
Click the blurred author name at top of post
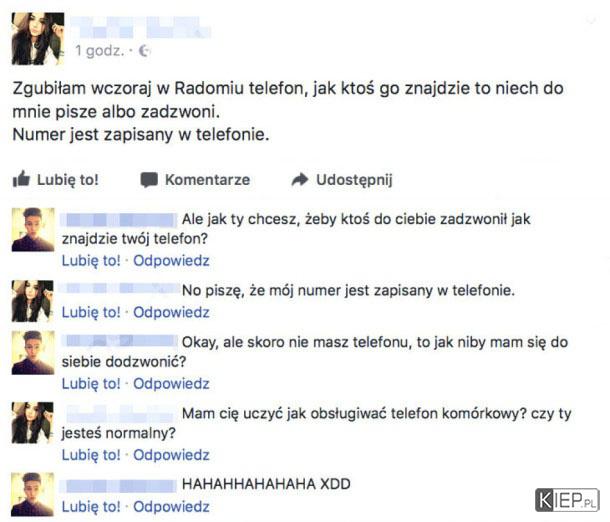pyautogui.click(x=141, y=27)
